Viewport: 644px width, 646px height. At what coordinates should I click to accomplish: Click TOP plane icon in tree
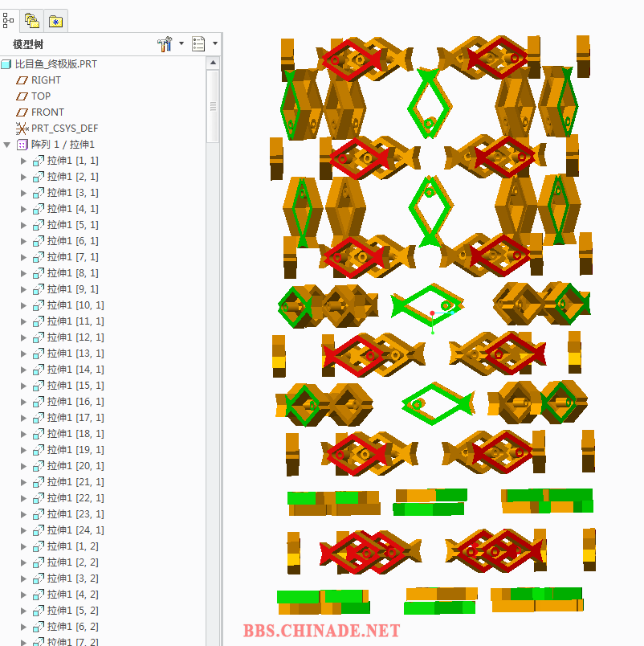(x=22, y=96)
